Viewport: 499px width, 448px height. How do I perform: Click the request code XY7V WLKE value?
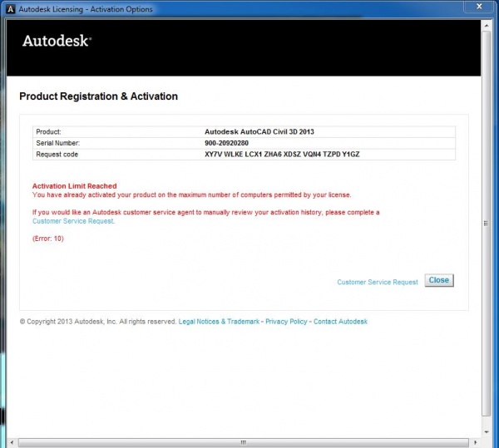(x=282, y=155)
